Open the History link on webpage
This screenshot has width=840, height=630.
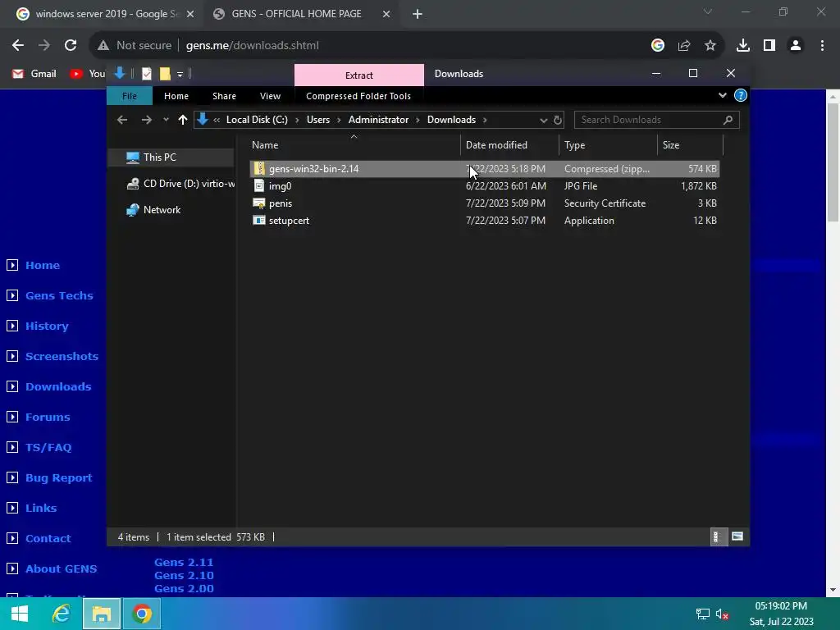pos(47,326)
